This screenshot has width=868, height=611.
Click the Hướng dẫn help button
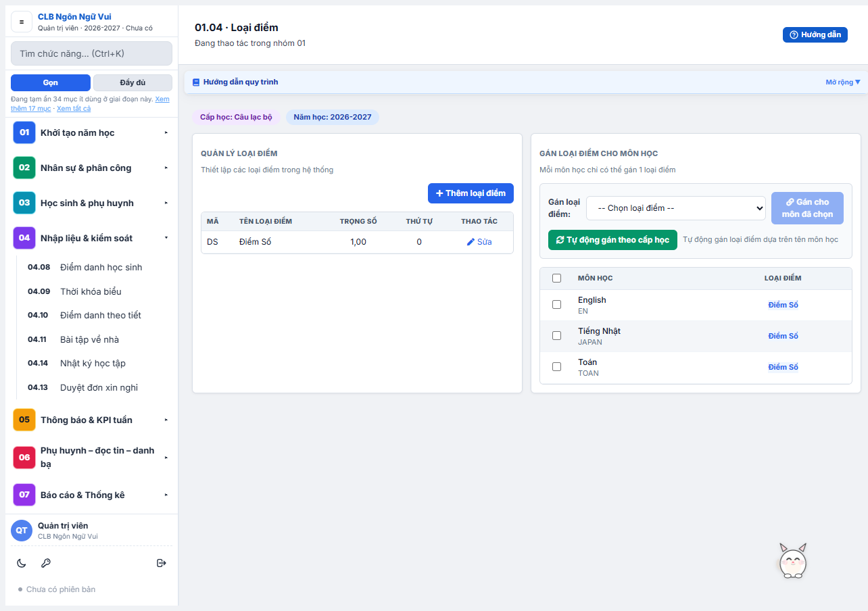(x=815, y=35)
